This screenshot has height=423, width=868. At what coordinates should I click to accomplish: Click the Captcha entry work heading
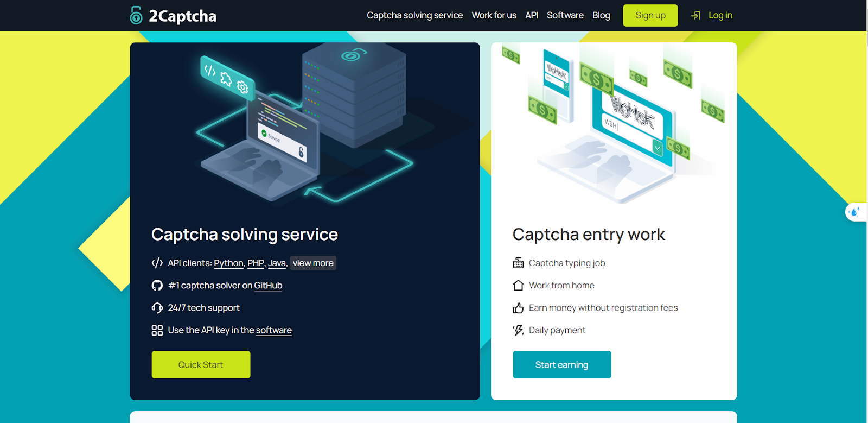tap(589, 234)
